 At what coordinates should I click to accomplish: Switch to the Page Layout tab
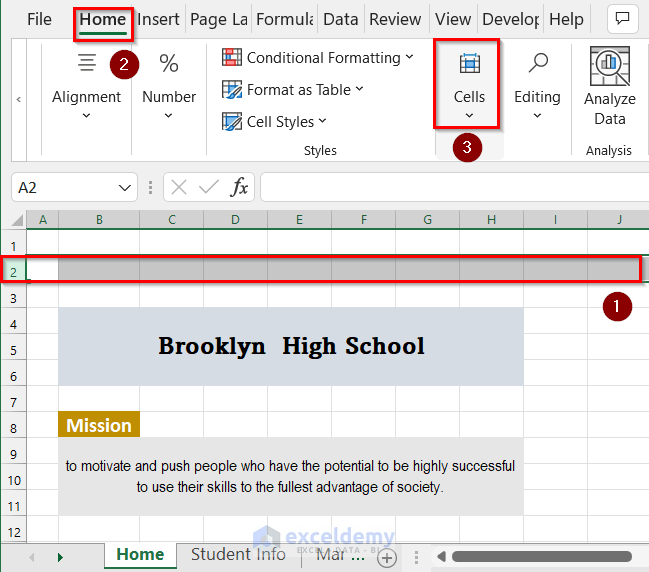coord(219,19)
